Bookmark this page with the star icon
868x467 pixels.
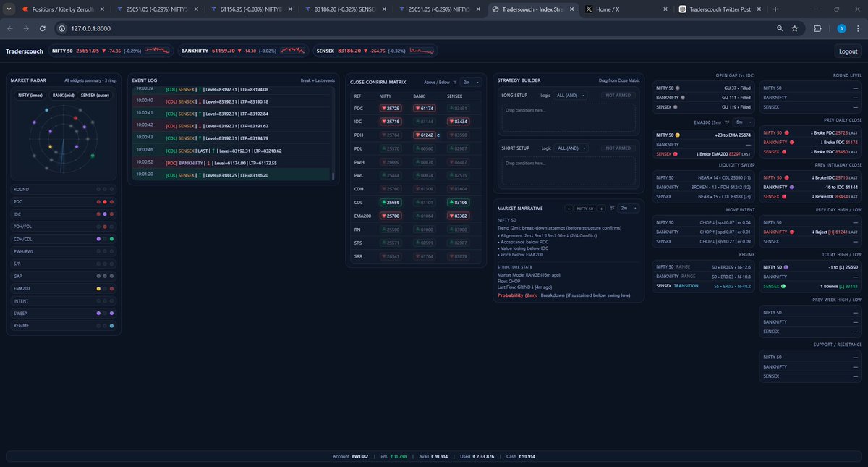795,28
